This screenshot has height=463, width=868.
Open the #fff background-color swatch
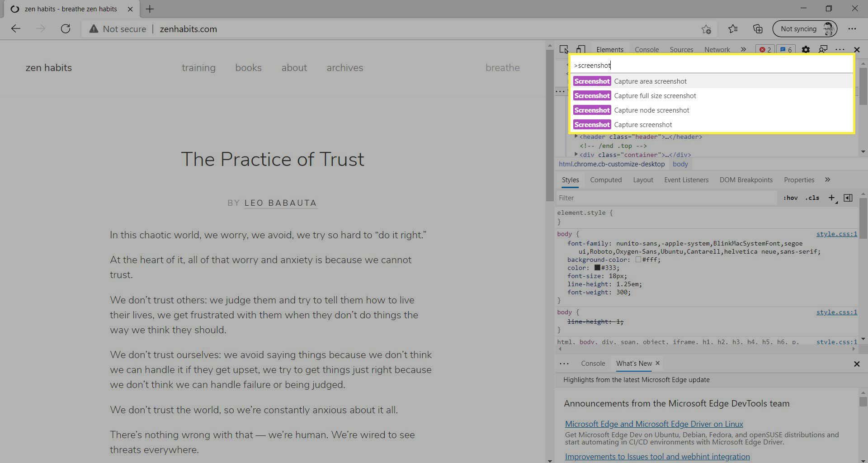tap(638, 260)
